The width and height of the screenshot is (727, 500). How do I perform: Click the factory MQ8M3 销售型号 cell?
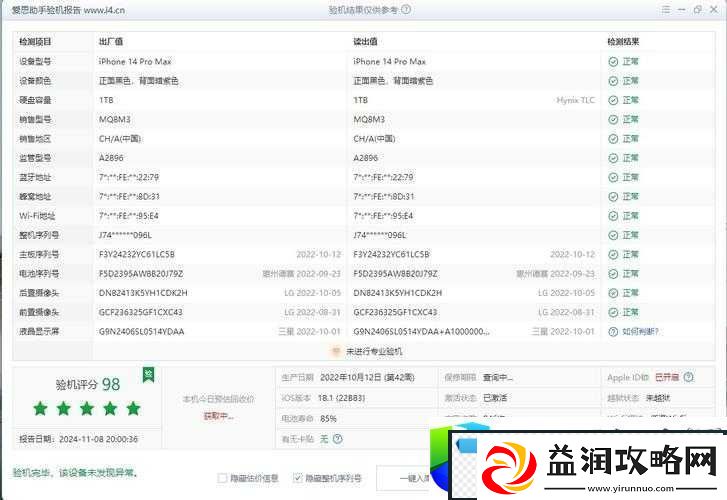pos(115,120)
